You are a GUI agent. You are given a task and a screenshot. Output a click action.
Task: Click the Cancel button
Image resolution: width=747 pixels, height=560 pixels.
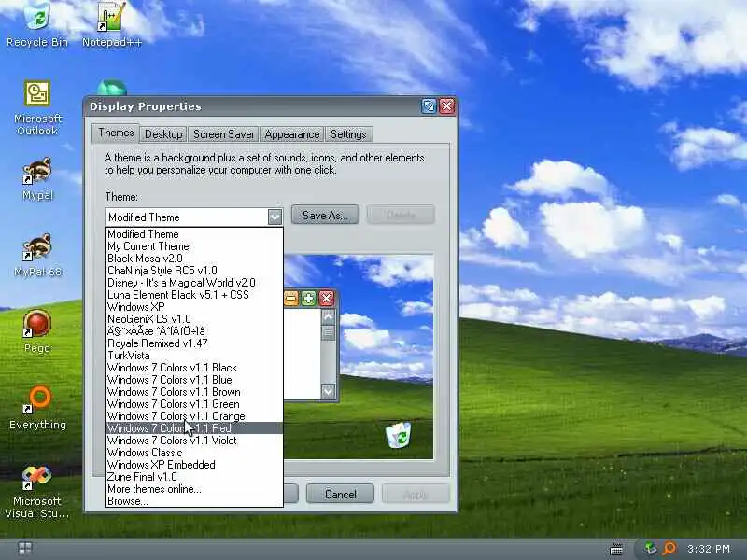pos(340,495)
